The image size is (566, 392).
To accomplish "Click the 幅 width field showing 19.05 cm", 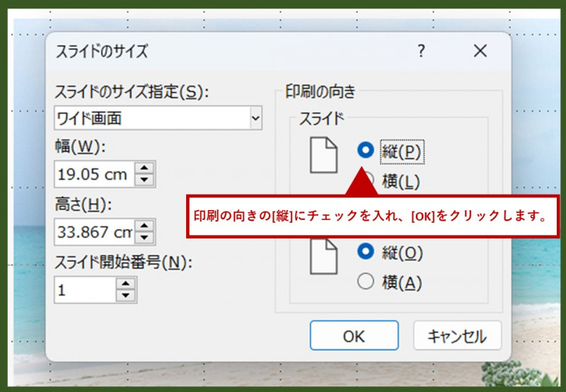I will pyautogui.click(x=95, y=174).
